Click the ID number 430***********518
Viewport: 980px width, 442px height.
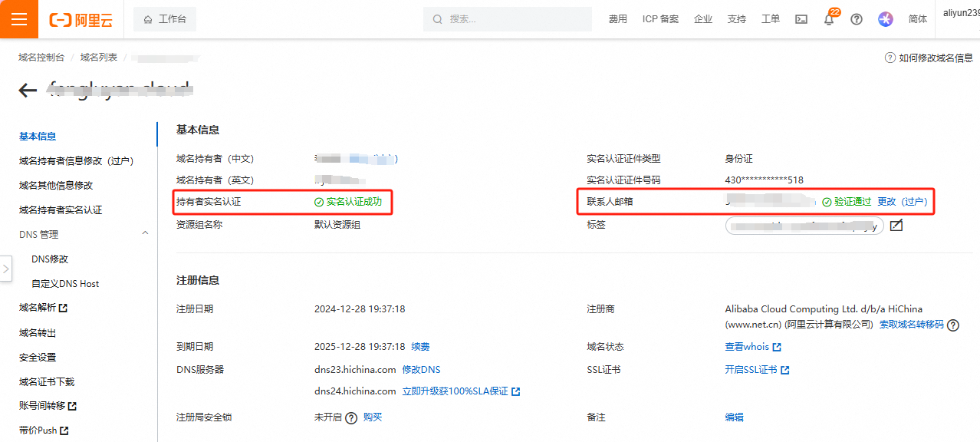(x=764, y=180)
